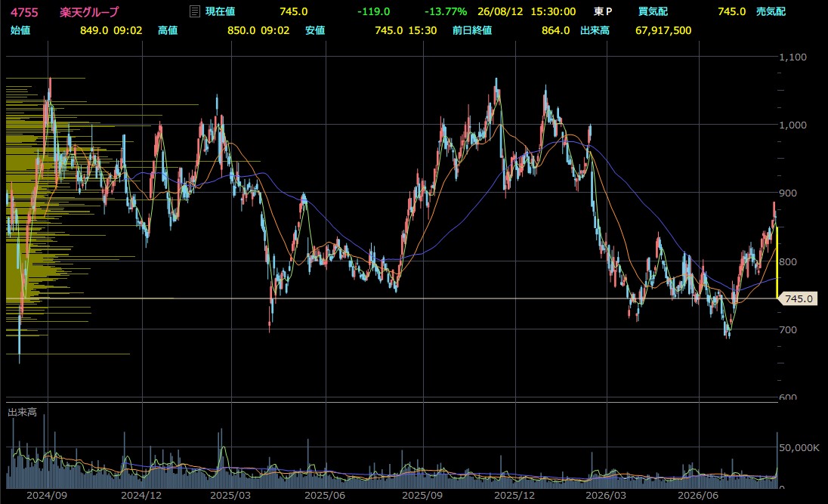Click the 2026/06 date axis label
This screenshot has height=504, width=828.
(x=698, y=496)
